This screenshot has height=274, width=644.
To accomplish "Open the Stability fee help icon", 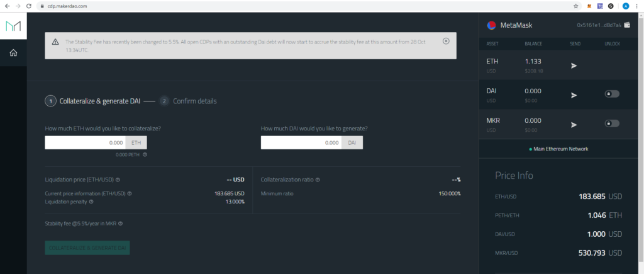I will [121, 224].
